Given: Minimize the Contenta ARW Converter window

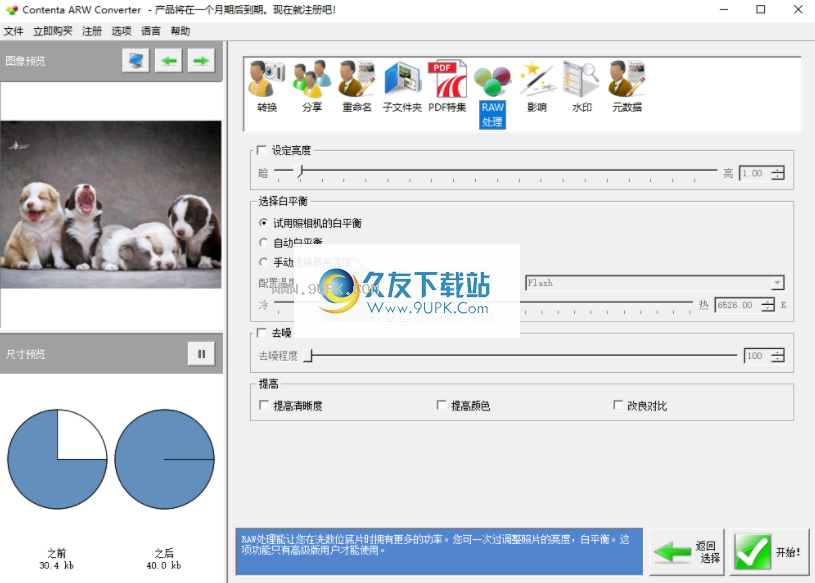Looking at the screenshot, I should point(724,9).
